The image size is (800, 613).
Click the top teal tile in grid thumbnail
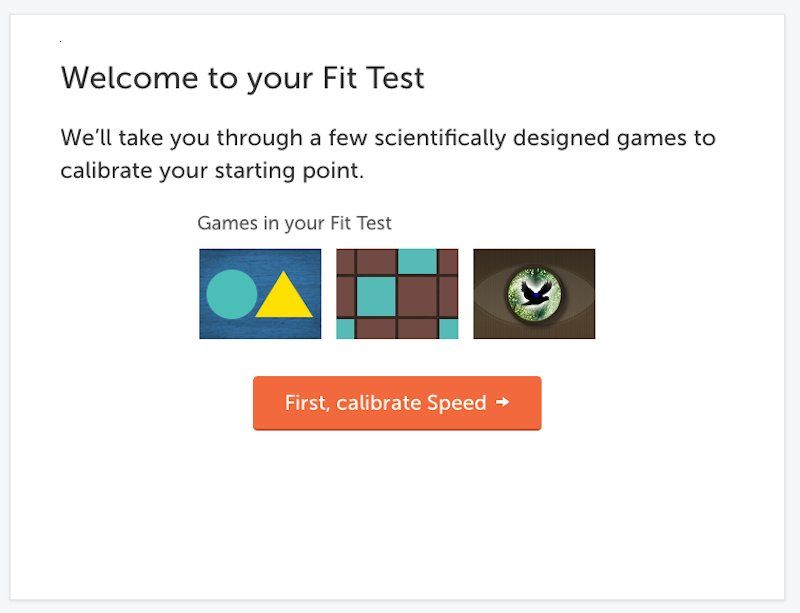coord(417,261)
